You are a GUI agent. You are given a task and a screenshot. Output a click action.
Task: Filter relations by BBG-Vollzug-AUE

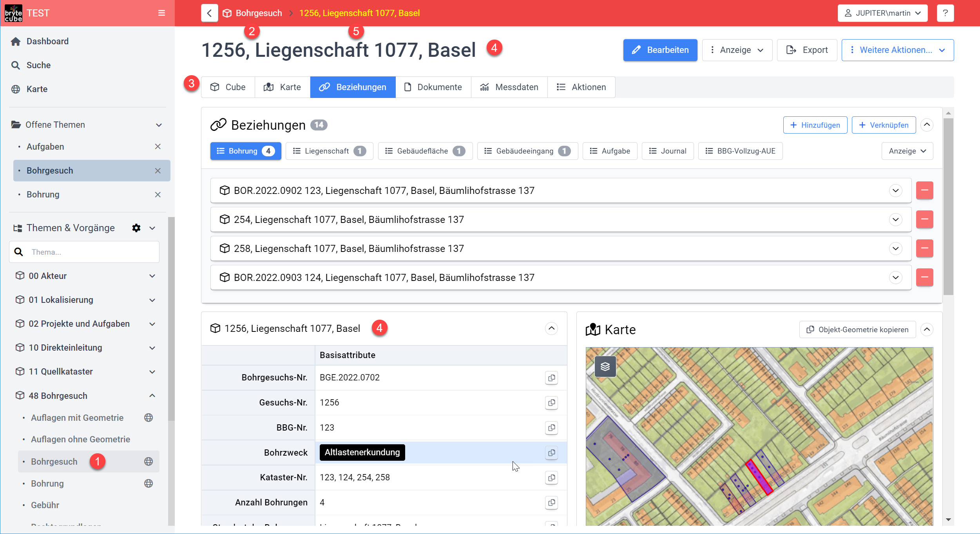pyautogui.click(x=740, y=151)
